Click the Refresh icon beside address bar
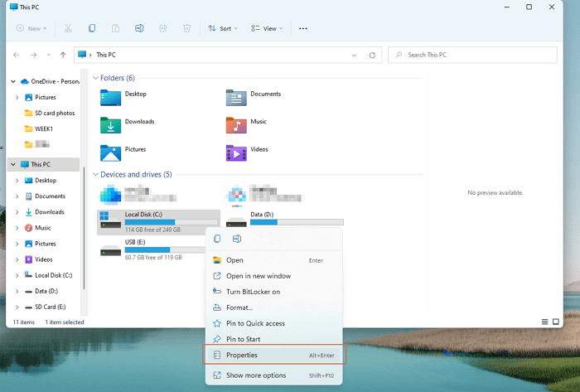Image resolution: width=580 pixels, height=392 pixels. click(372, 56)
